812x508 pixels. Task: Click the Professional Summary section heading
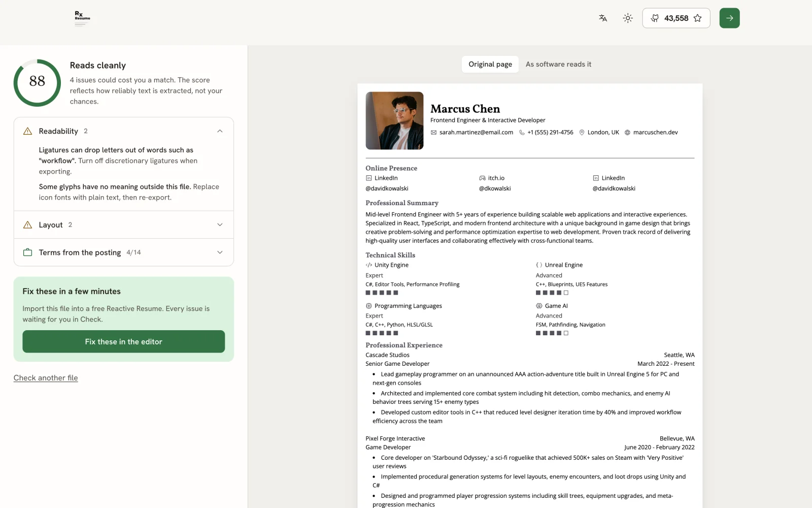(402, 203)
